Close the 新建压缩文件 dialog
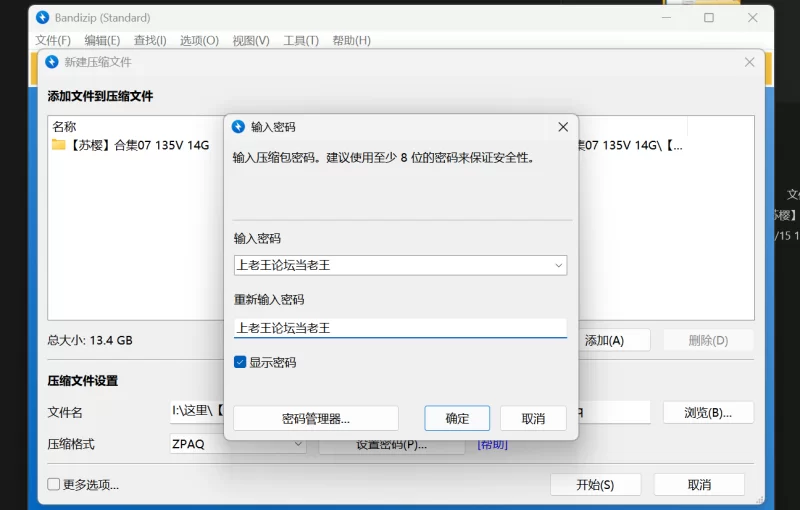 pyautogui.click(x=750, y=62)
